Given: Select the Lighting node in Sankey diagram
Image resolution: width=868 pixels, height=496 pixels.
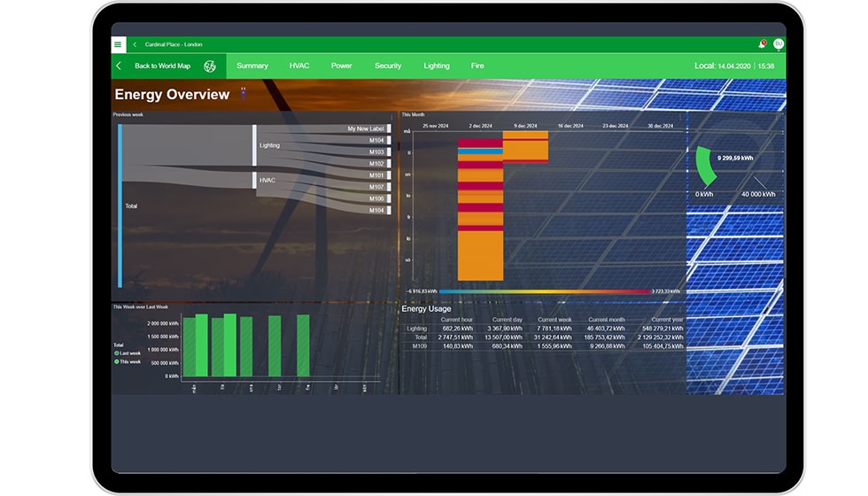Looking at the screenshot, I should [x=269, y=145].
